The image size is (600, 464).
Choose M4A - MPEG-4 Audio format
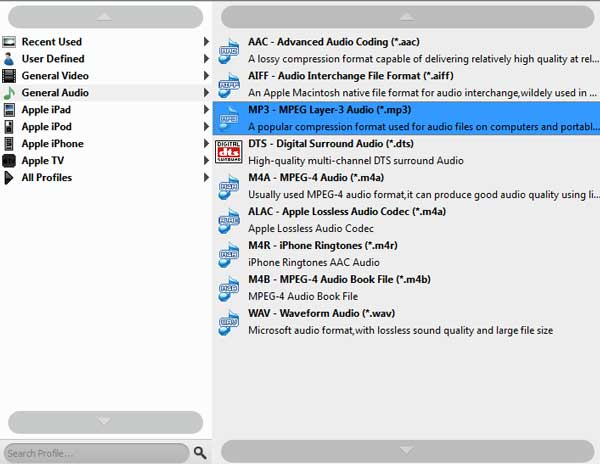click(x=406, y=186)
